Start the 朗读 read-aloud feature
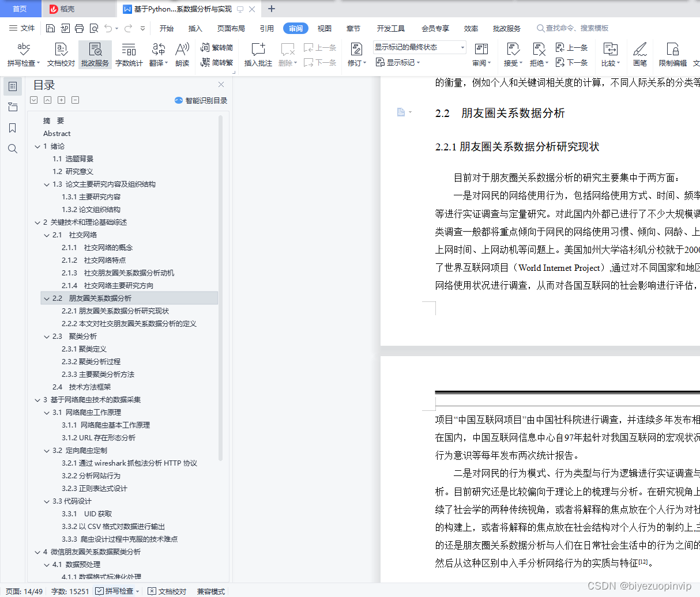700x597 pixels. (182, 54)
